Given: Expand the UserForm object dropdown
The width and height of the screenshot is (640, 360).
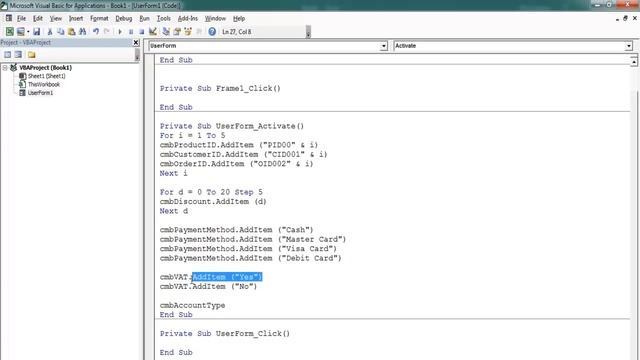Looking at the screenshot, I should [383, 46].
